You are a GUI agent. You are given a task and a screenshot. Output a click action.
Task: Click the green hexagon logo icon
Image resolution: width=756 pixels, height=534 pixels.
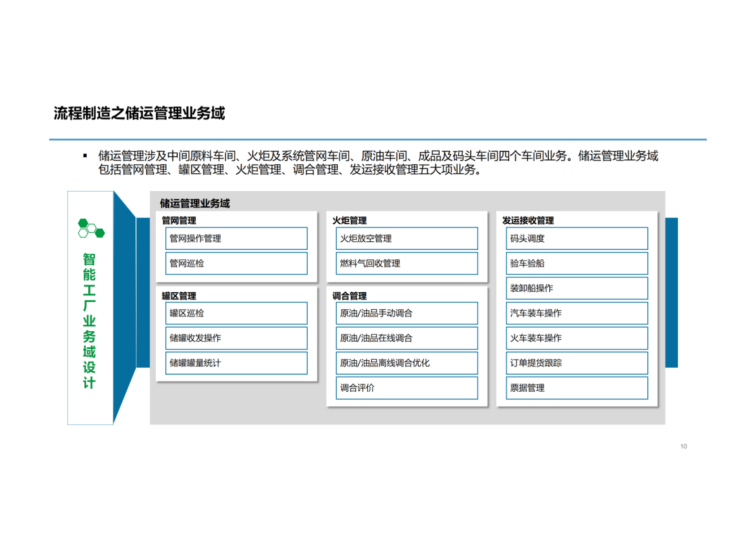point(91,228)
